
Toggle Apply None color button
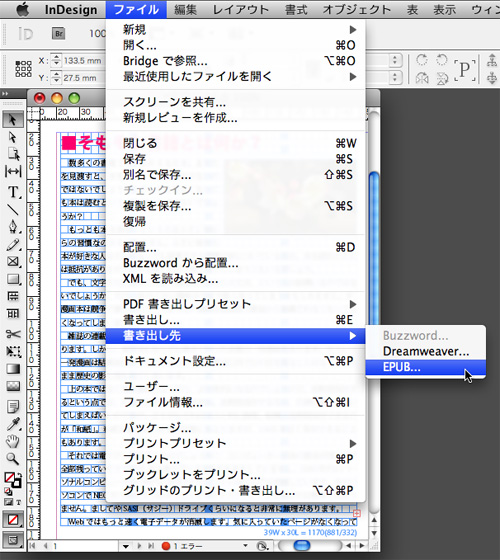coord(13,520)
